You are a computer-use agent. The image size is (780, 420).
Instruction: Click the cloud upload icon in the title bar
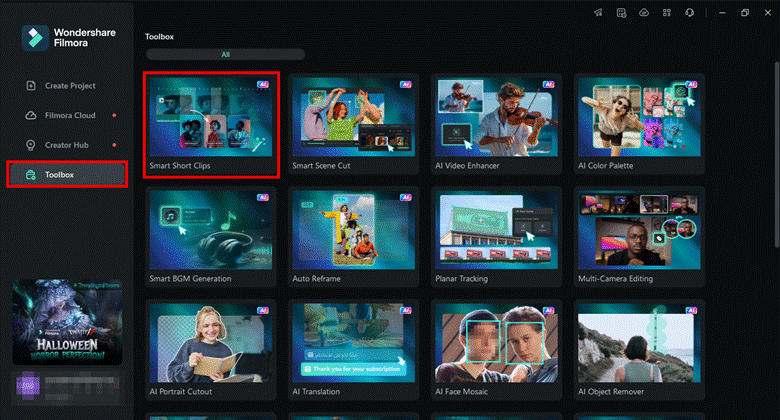coord(644,13)
